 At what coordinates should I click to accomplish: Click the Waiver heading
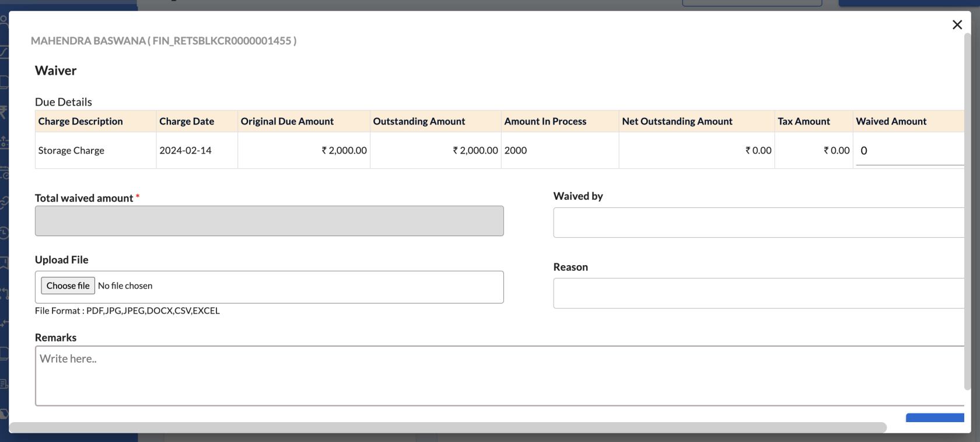(x=56, y=71)
